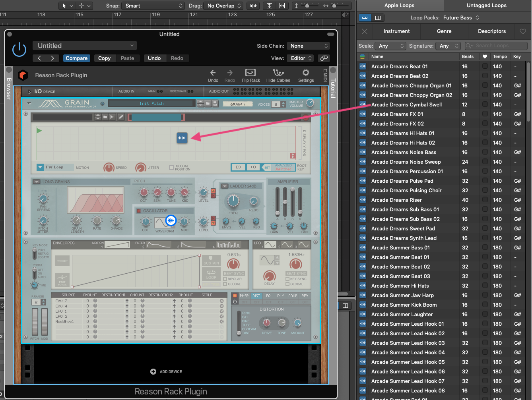
Task: Click the pencil edit sample button
Action: click(x=120, y=117)
